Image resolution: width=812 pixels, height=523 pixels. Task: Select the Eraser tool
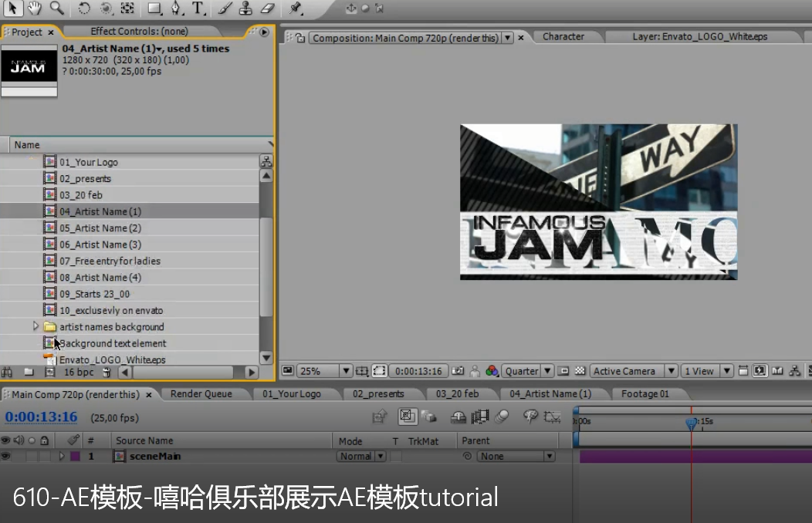pyautogui.click(x=267, y=8)
